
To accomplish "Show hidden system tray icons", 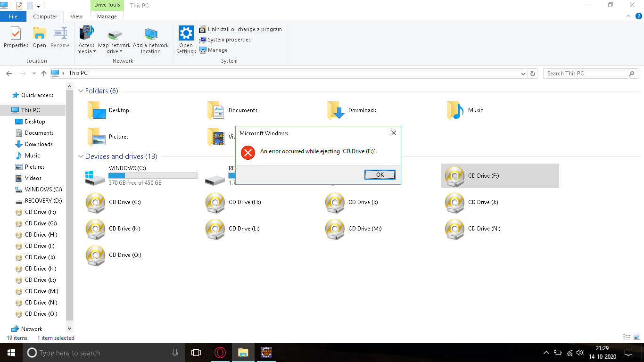I will click(546, 353).
